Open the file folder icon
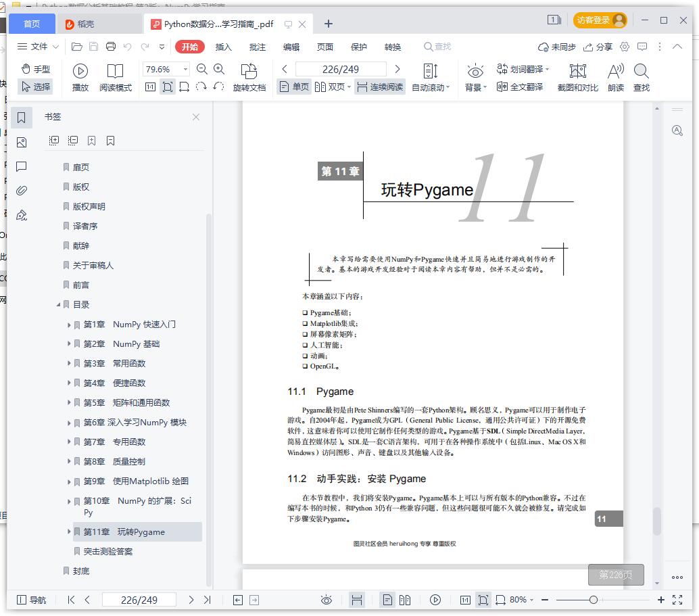The image size is (699, 616). point(76,47)
